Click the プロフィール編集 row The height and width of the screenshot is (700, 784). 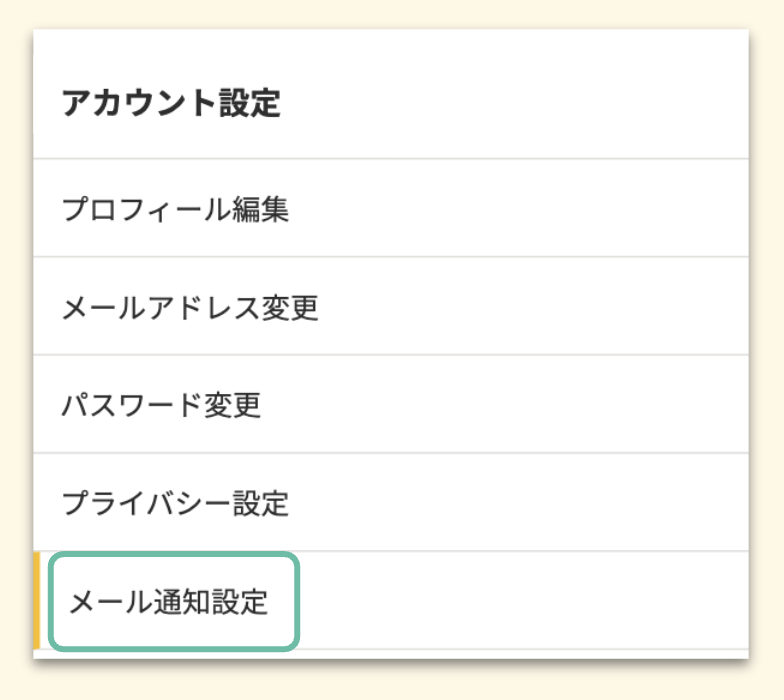coord(390,209)
